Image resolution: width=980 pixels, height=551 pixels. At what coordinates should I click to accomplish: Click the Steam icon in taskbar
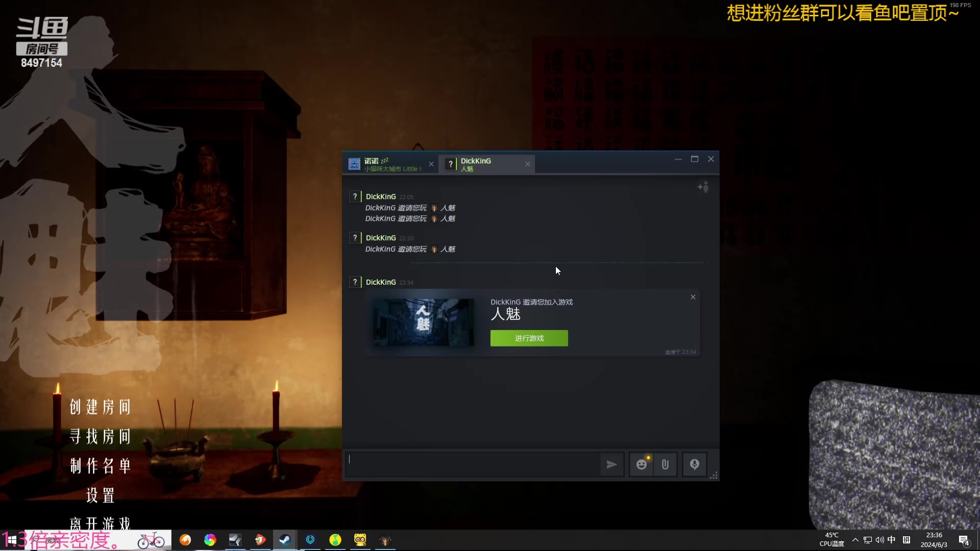[285, 540]
